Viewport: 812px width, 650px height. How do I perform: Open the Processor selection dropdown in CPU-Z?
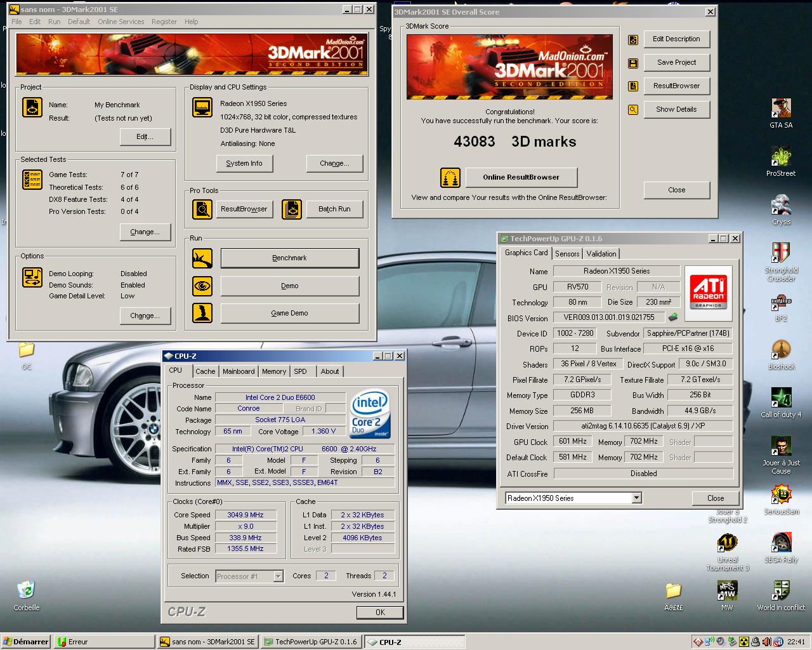[x=278, y=576]
